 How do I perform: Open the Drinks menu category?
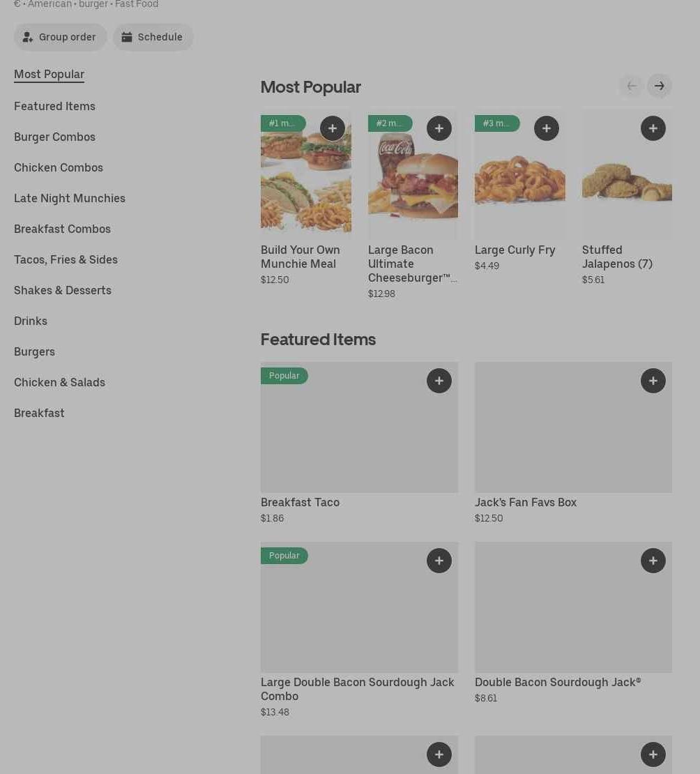click(31, 321)
